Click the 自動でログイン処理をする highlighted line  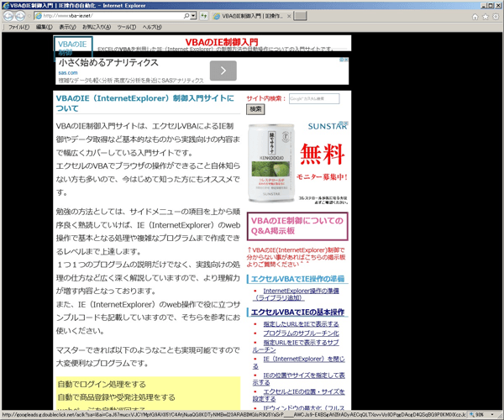[x=102, y=384]
